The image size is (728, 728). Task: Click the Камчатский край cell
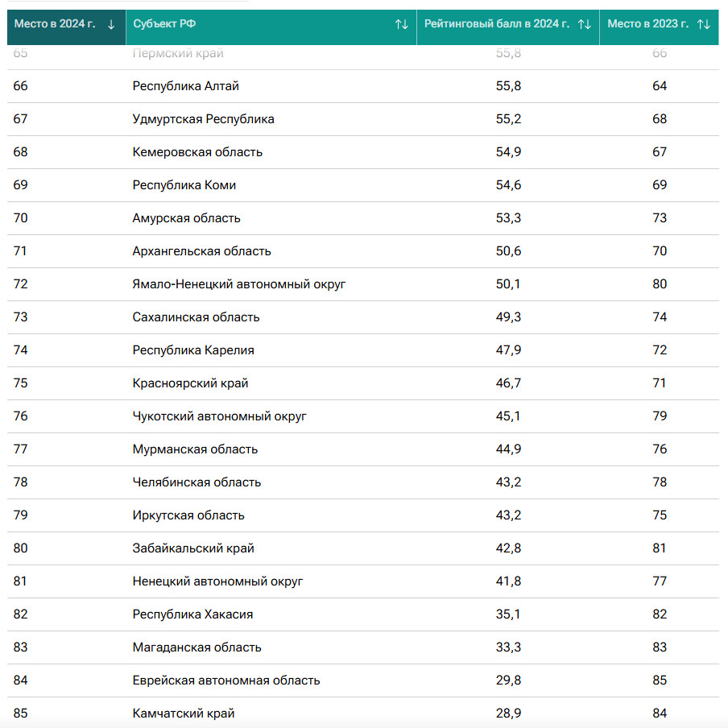(184, 714)
